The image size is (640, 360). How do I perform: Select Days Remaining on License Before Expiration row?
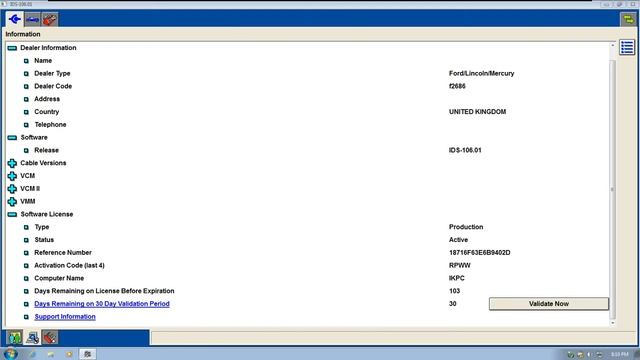pos(307,291)
